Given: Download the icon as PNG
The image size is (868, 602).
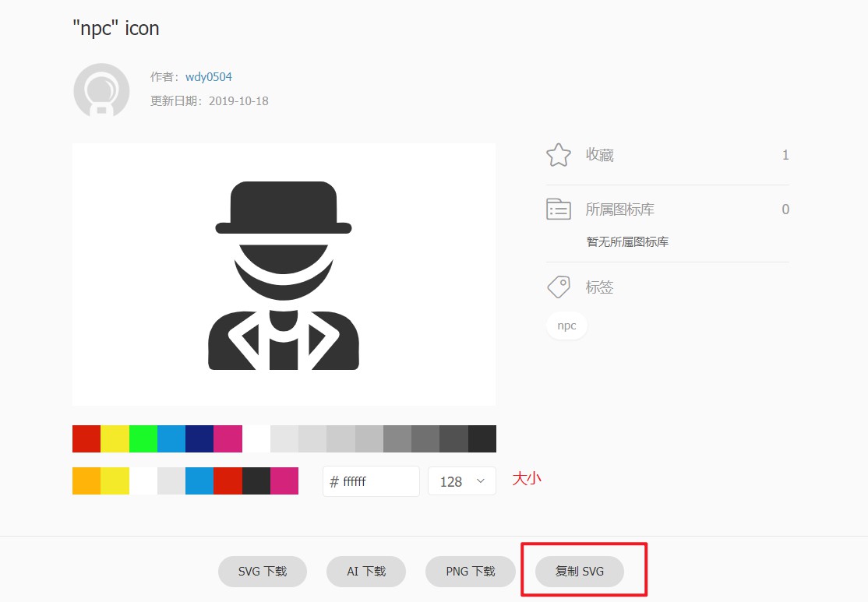Looking at the screenshot, I should (x=471, y=572).
